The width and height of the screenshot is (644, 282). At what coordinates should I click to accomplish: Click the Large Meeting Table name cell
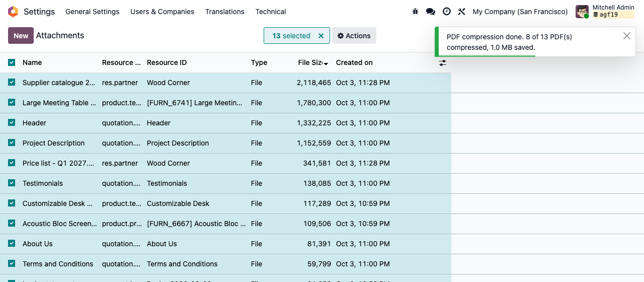(x=59, y=103)
